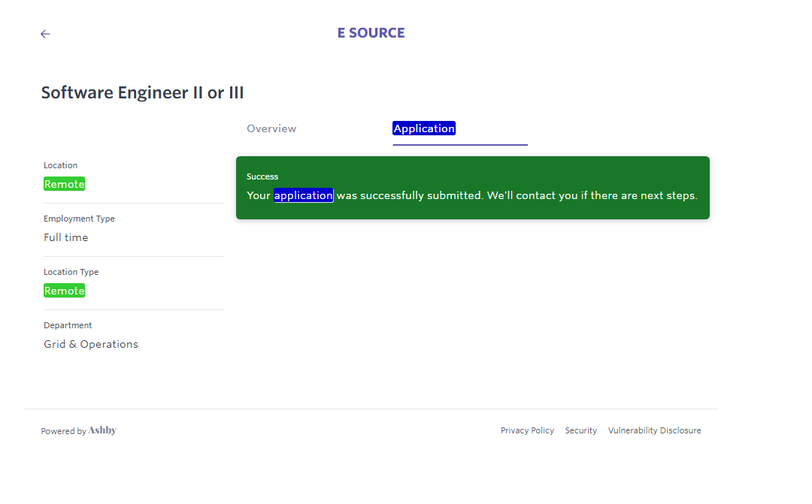This screenshot has width=812, height=504.
Task: Open the Privacy Policy link
Action: 527,430
